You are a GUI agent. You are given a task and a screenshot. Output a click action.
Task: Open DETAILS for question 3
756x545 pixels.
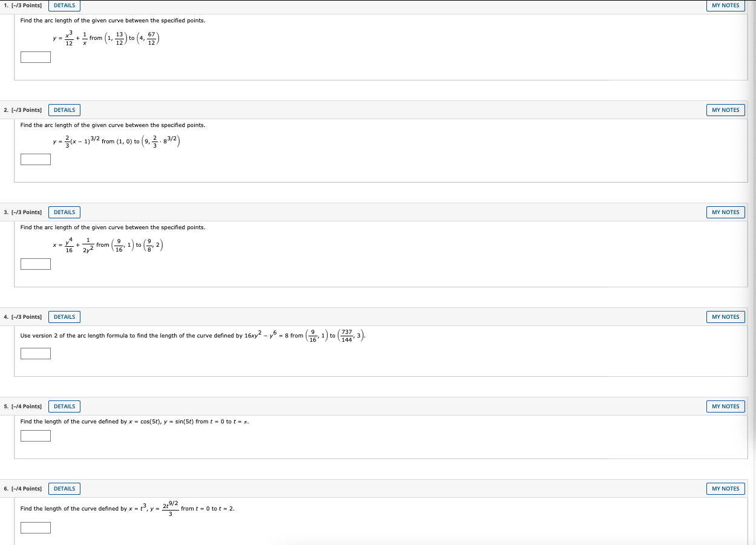click(x=64, y=212)
